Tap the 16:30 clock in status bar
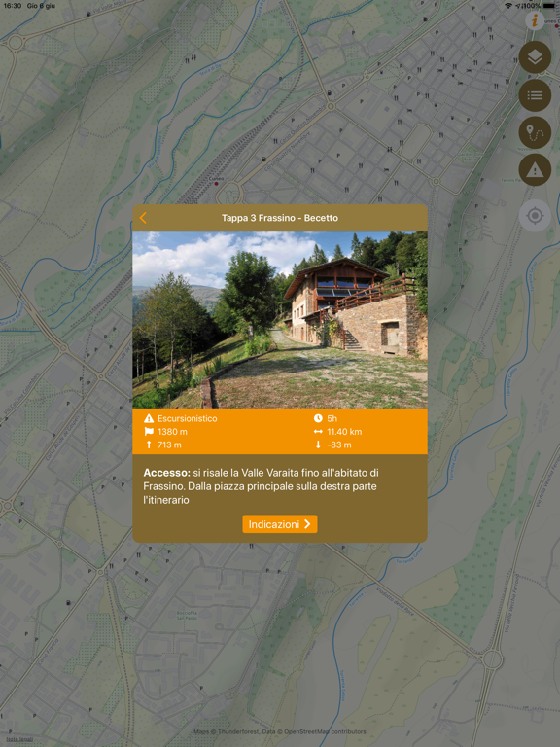The width and height of the screenshot is (560, 747). coord(13,5)
